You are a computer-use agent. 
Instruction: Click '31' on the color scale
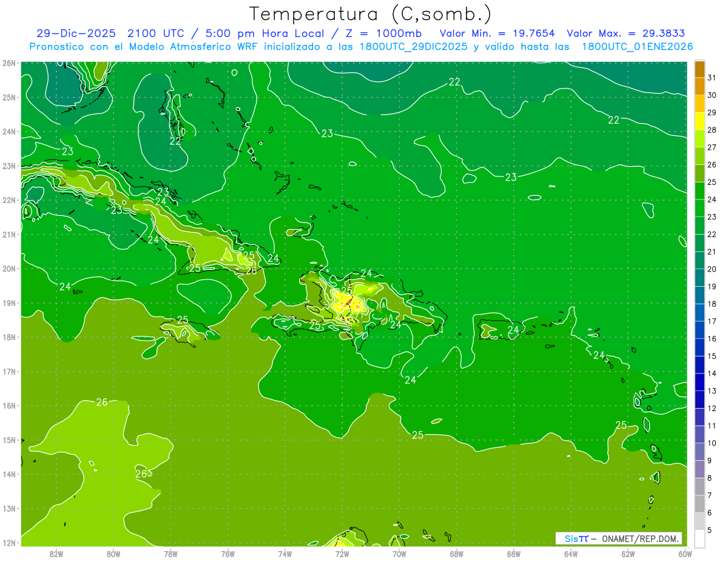click(x=712, y=78)
